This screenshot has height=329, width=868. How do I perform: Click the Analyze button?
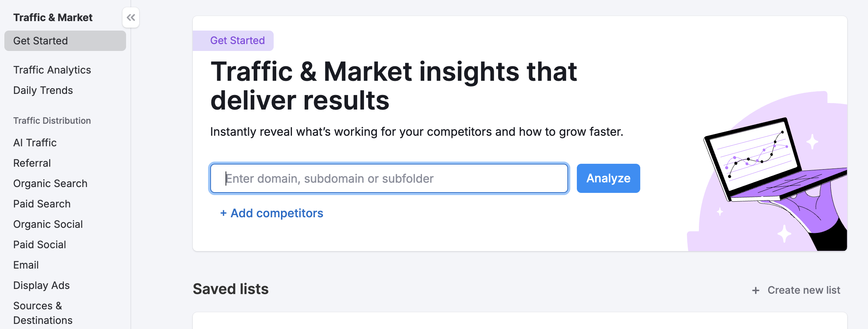point(608,178)
